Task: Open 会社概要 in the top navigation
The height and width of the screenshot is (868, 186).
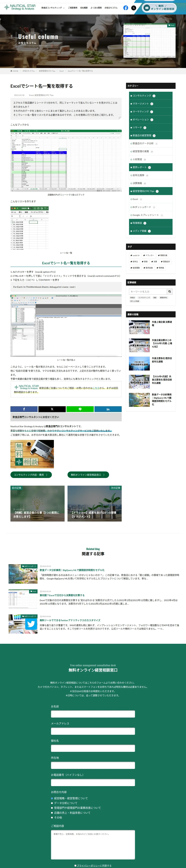Action: click(84, 8)
